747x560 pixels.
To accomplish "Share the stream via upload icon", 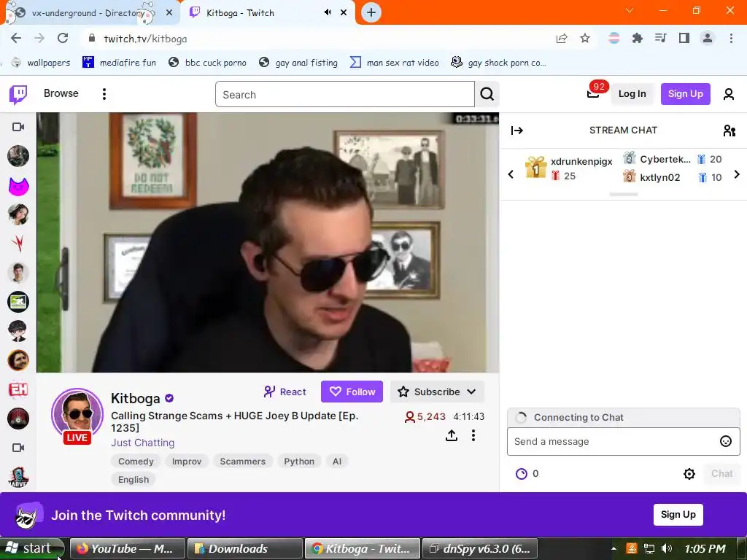I will (x=451, y=435).
